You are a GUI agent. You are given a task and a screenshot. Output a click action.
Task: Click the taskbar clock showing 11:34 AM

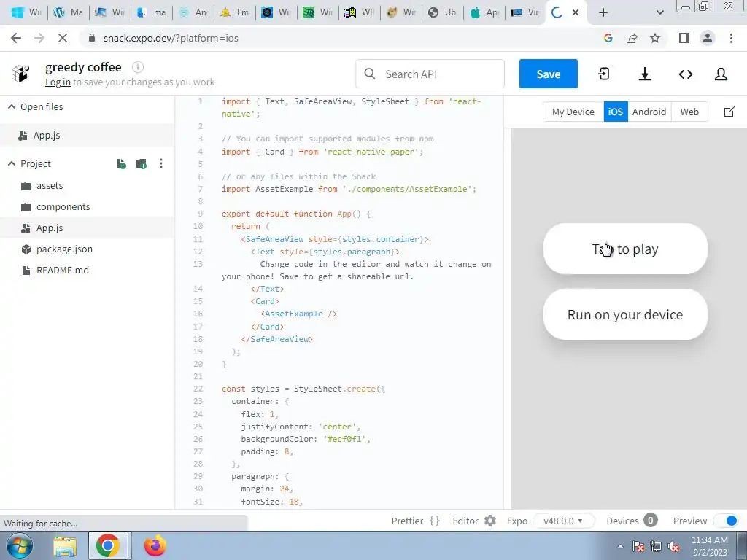coord(709,546)
